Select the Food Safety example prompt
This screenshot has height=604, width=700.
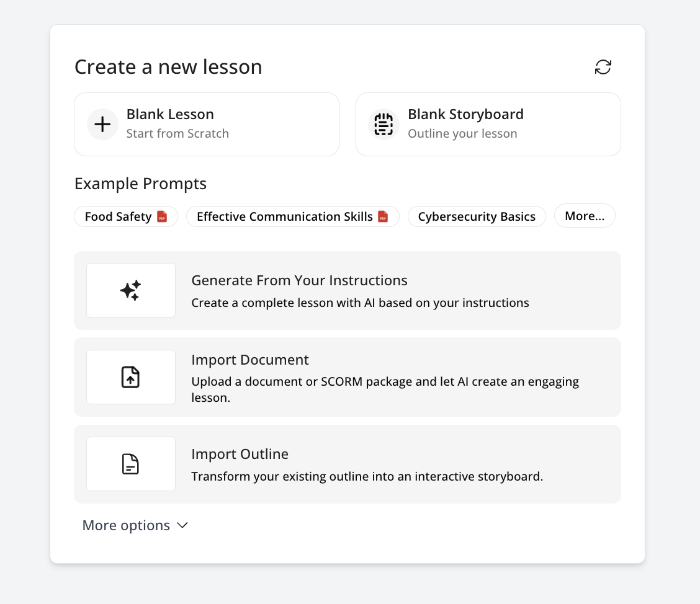pos(119,216)
